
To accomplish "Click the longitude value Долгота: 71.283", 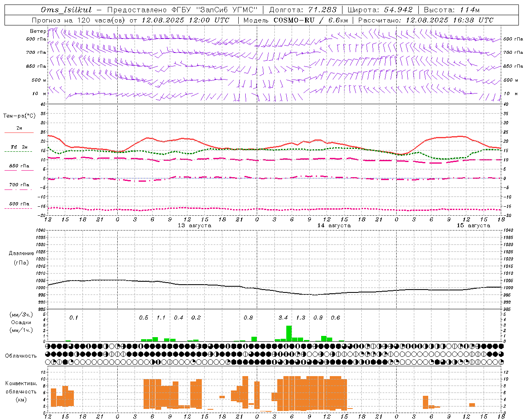I will [303, 10].
